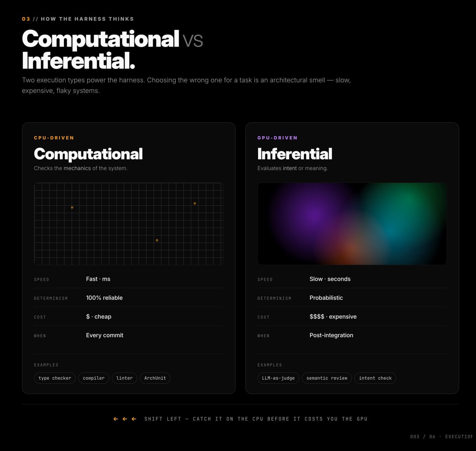Viewport: 476px width, 451px height.
Task: Click the type checker example chip
Action: pos(55,378)
